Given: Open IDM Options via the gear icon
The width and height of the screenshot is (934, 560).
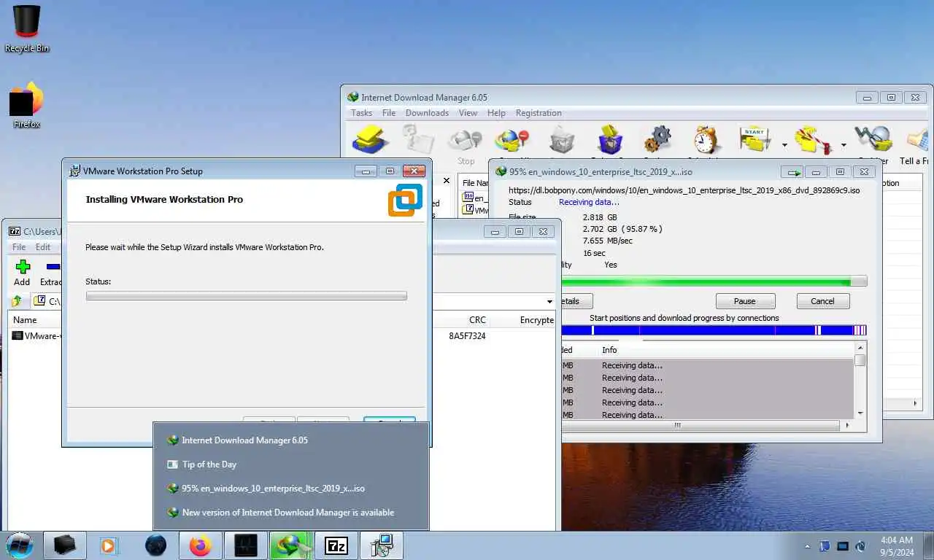Looking at the screenshot, I should point(657,139).
